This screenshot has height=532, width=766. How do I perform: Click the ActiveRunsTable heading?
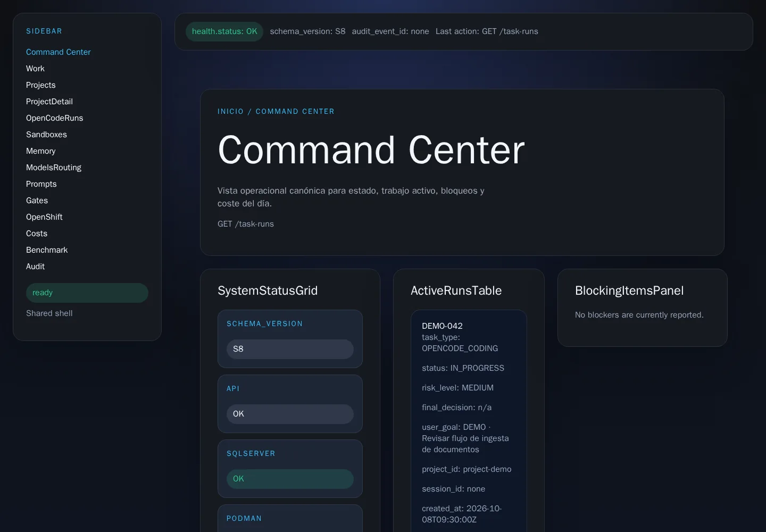point(456,290)
